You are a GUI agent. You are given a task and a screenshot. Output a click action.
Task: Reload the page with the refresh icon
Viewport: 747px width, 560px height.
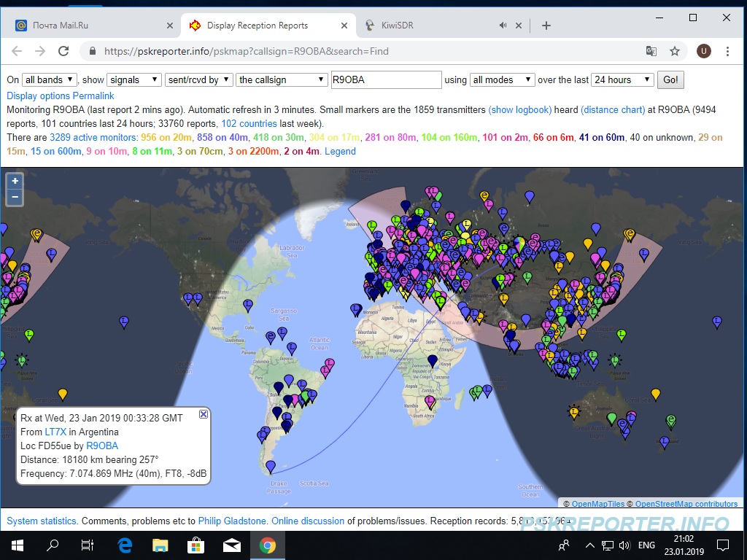(63, 51)
